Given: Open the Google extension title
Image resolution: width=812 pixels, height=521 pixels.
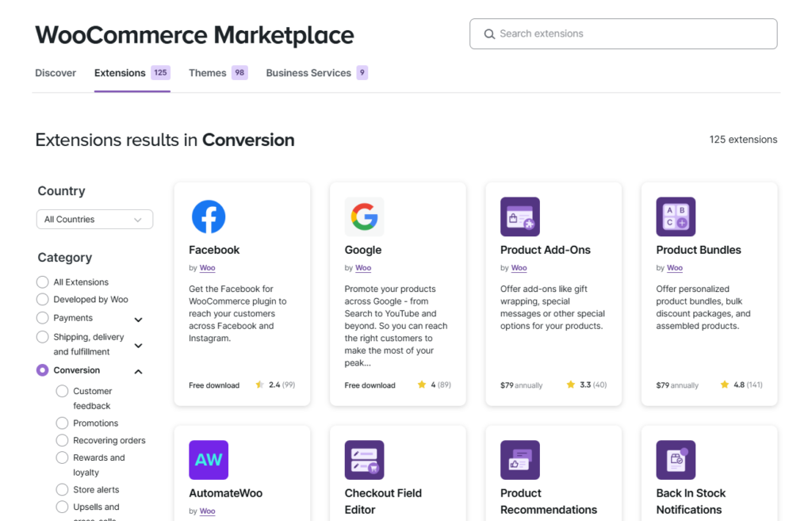Looking at the screenshot, I should click(363, 250).
